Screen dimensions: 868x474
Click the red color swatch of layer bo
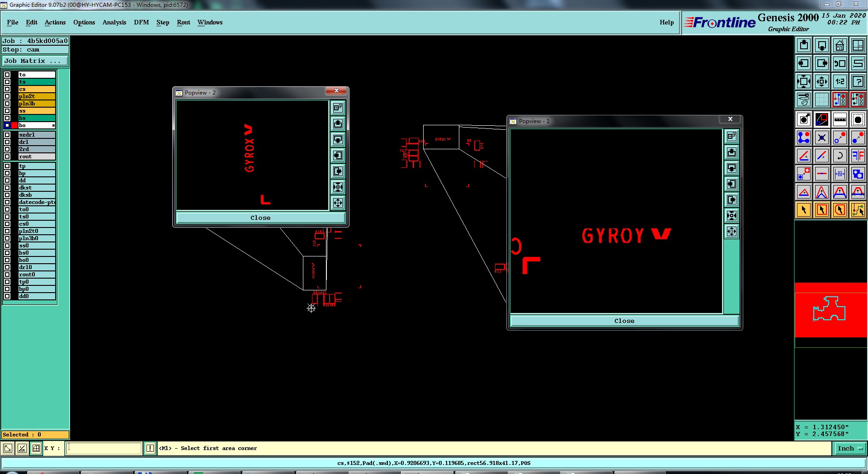[14, 125]
